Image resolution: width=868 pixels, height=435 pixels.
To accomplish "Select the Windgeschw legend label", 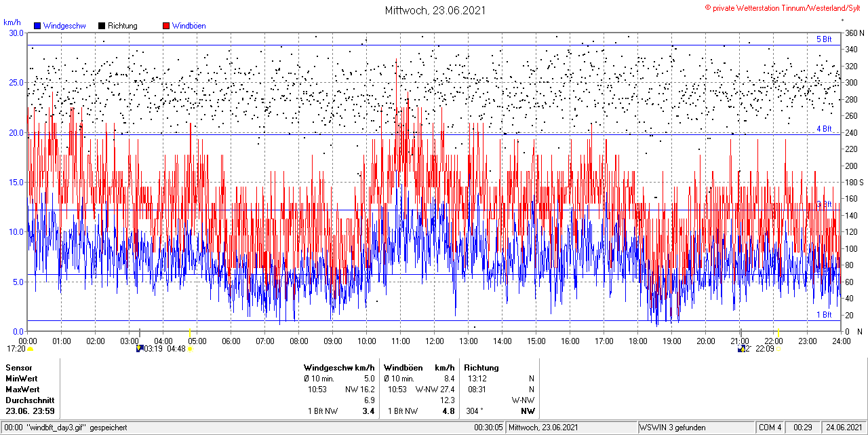I will point(64,26).
